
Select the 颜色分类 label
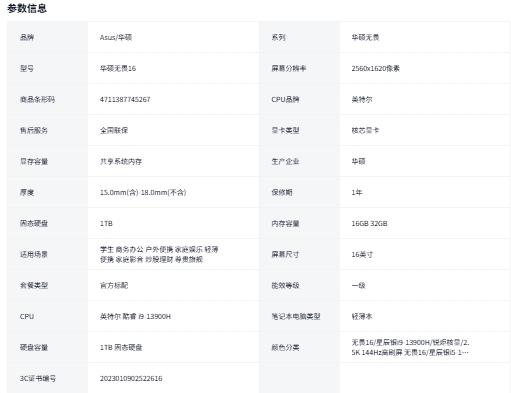pyautogui.click(x=285, y=347)
